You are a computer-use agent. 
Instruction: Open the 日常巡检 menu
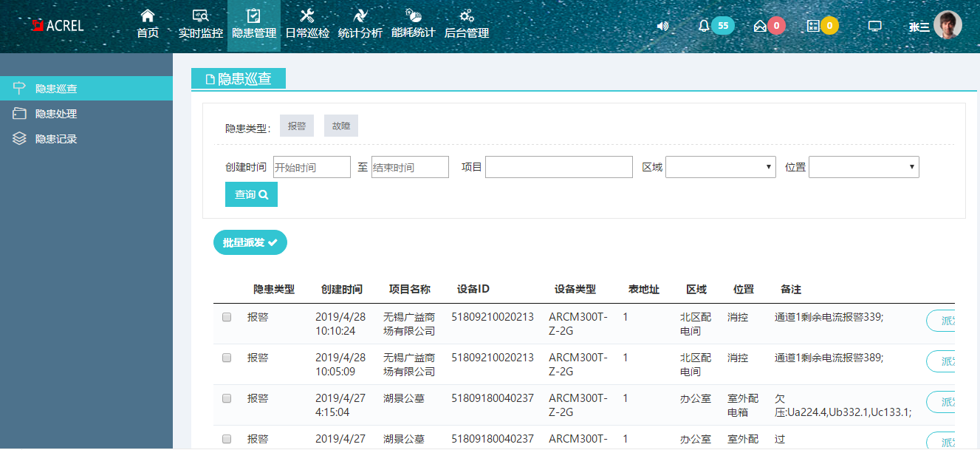(307, 24)
